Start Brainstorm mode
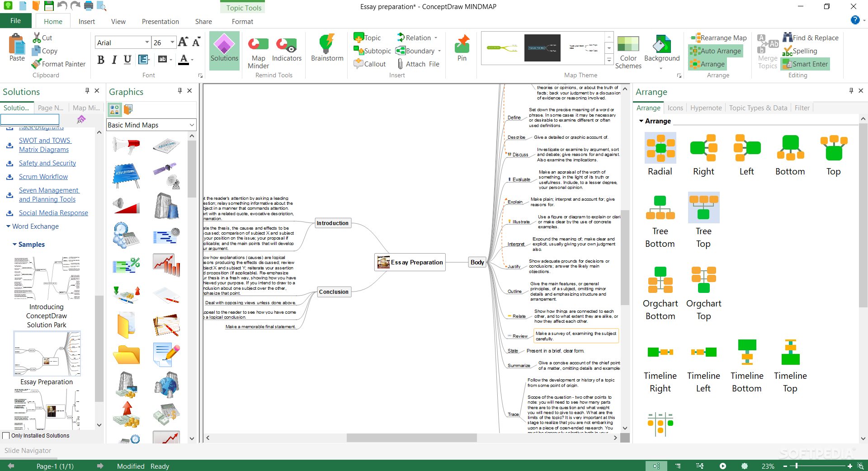The image size is (868, 471). click(327, 48)
